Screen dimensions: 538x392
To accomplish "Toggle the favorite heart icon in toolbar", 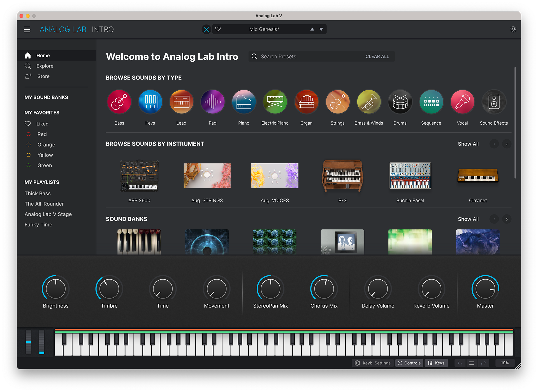I will point(216,29).
